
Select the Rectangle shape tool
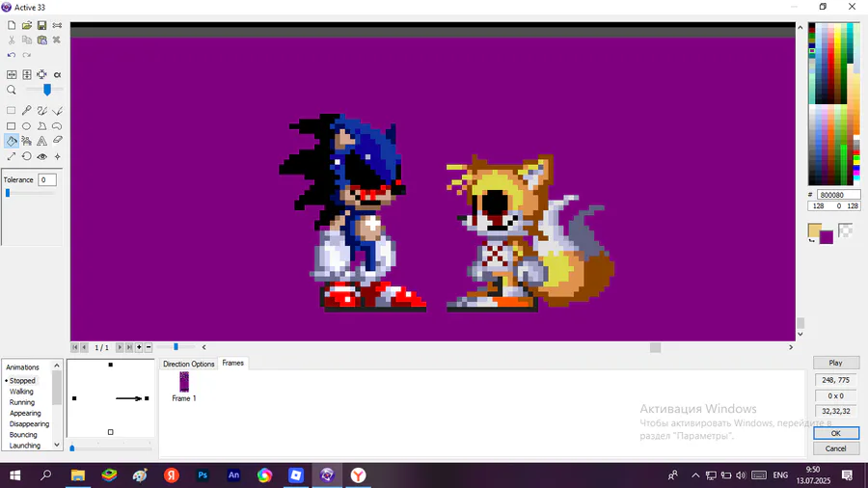click(x=11, y=126)
